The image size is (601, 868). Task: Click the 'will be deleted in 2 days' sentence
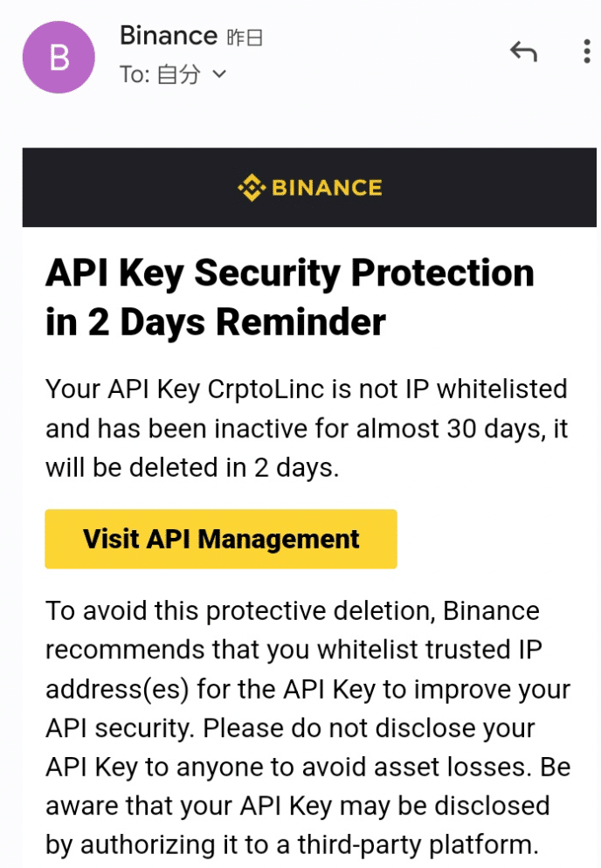click(x=191, y=468)
